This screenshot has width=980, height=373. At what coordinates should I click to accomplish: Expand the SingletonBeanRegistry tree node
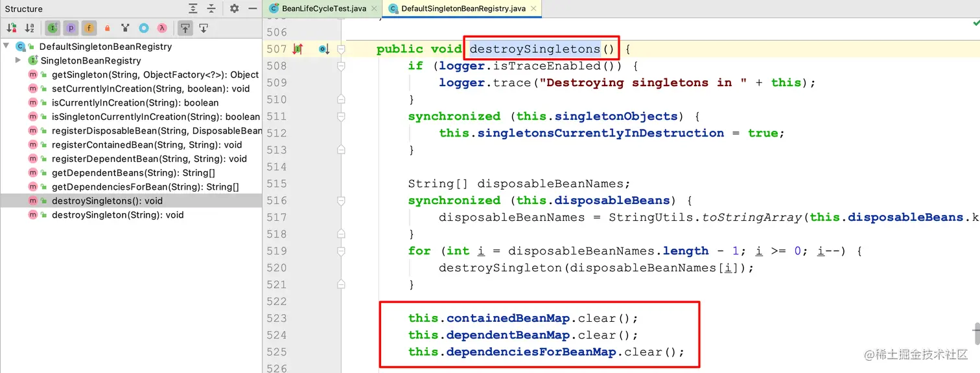point(19,60)
